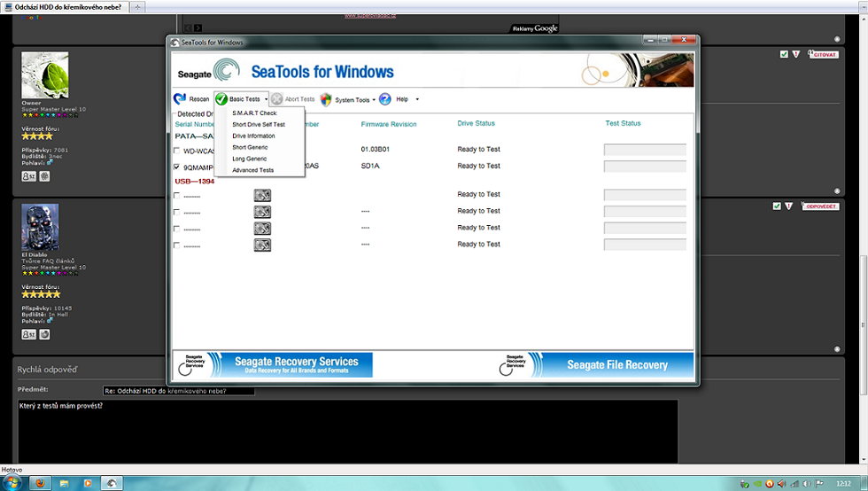Click the profile icon beside Owner's message icon

(x=45, y=176)
